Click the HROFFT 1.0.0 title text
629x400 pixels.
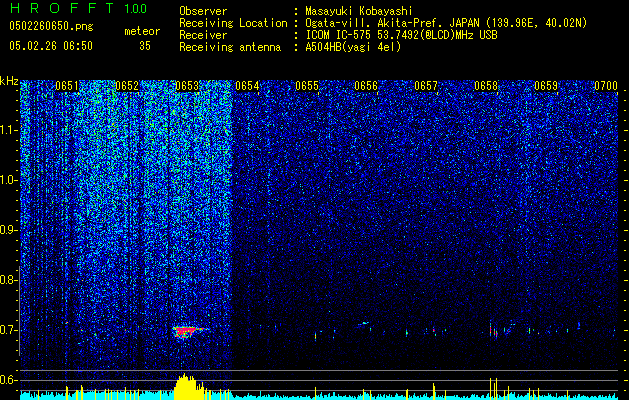[79, 8]
